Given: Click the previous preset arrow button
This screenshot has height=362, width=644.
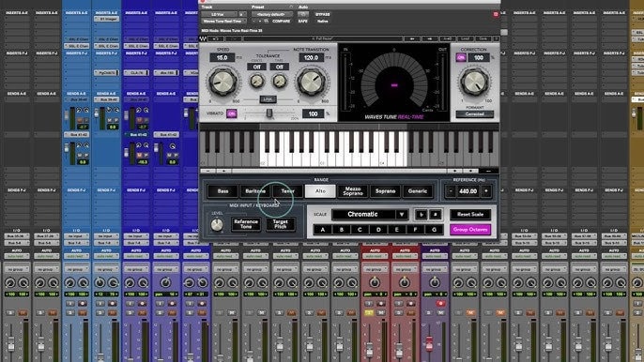Looking at the screenshot, I should pos(412,38).
